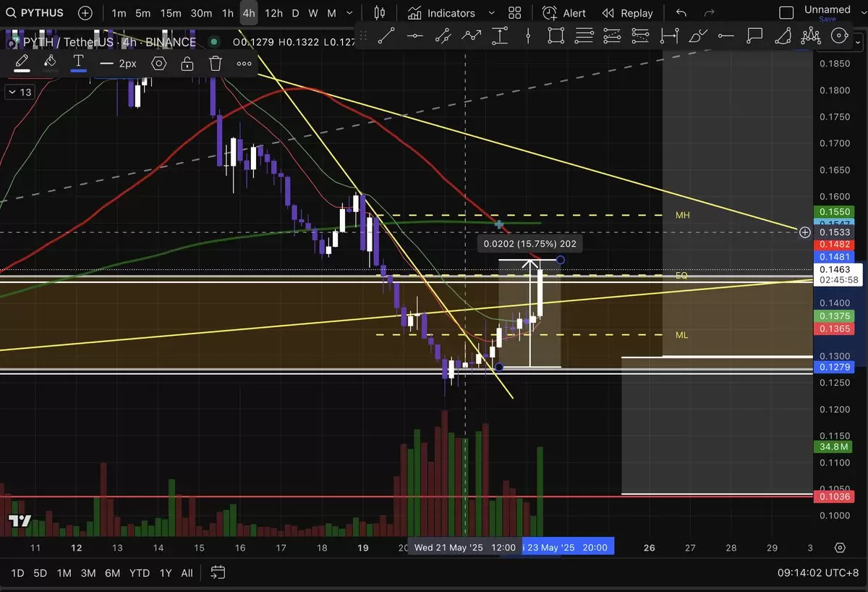This screenshot has width=868, height=592.
Task: Open the text color T swatch
Action: click(78, 63)
